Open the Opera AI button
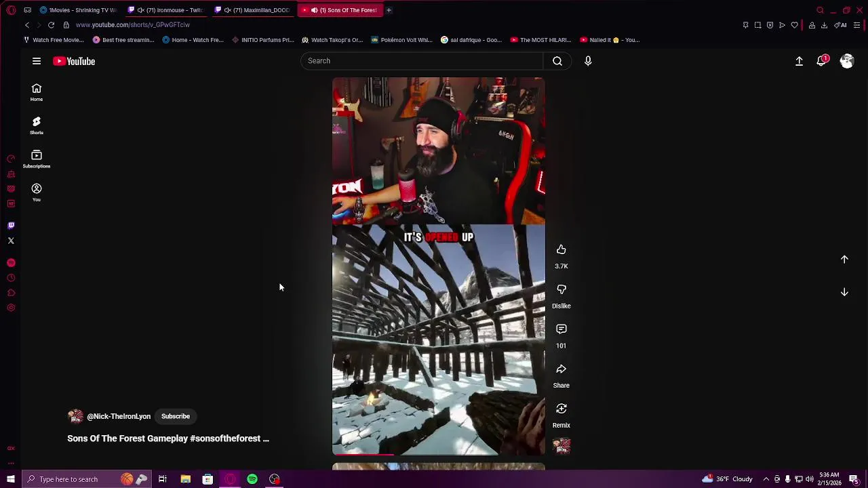The image size is (868, 488). tap(841, 25)
